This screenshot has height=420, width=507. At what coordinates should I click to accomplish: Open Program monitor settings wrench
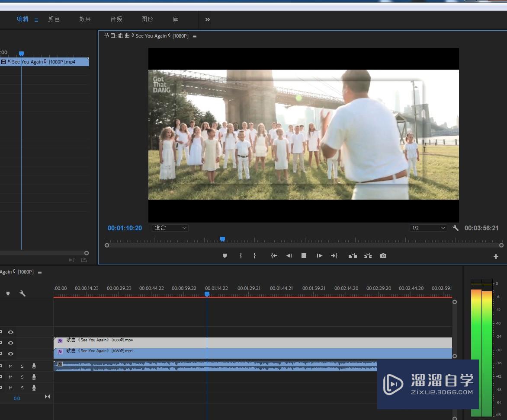(x=456, y=228)
